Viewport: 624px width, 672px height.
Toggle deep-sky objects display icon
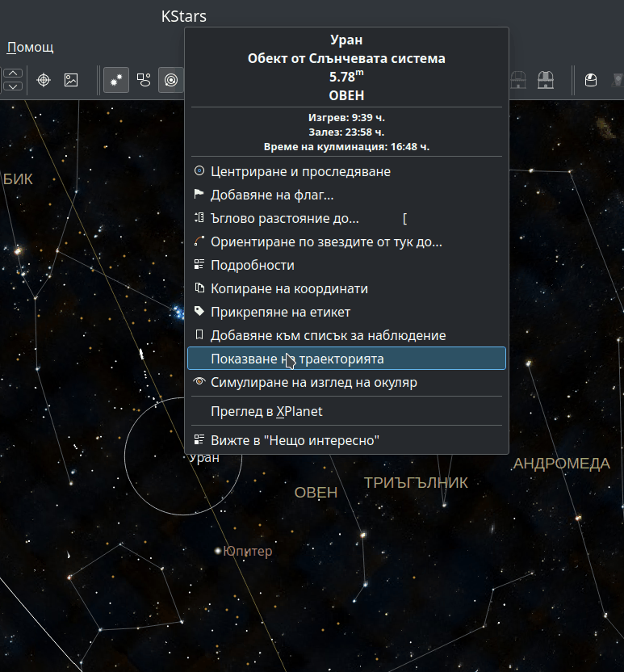pos(144,80)
